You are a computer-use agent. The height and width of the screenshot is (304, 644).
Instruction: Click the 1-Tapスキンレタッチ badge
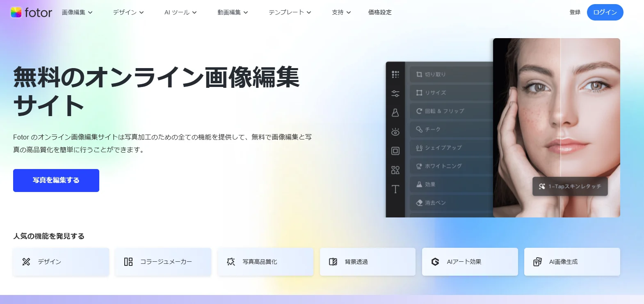[570, 186]
